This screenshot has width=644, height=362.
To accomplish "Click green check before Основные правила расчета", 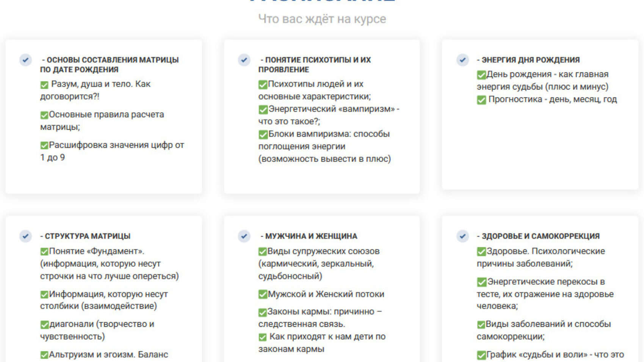I will [x=44, y=115].
